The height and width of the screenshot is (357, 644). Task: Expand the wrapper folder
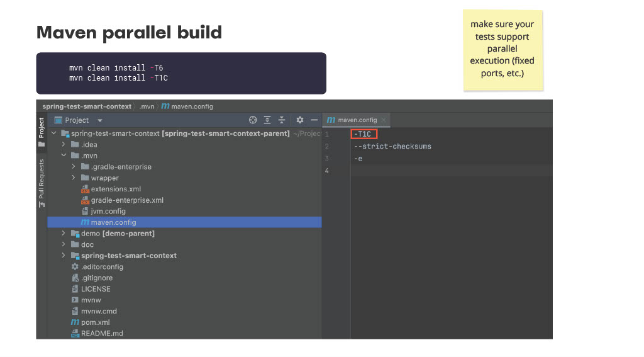pyautogui.click(x=74, y=178)
